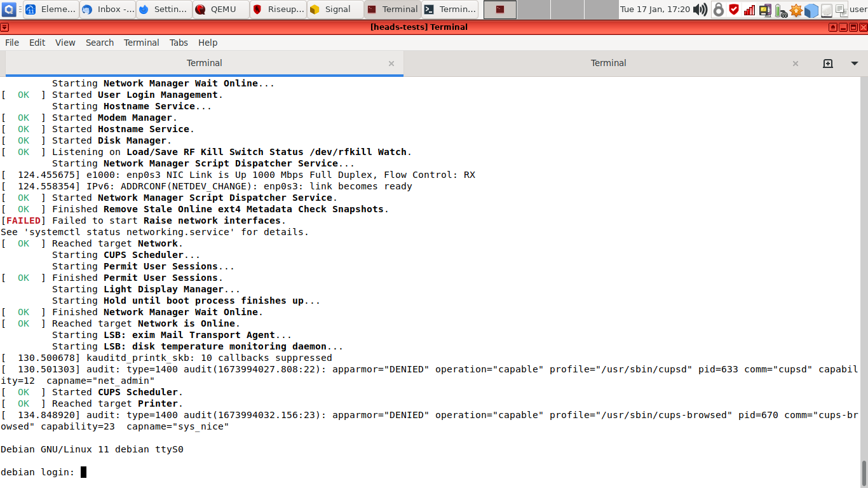Open the Inbox window from the taskbar
The width and height of the screenshot is (868, 488).
[108, 10]
